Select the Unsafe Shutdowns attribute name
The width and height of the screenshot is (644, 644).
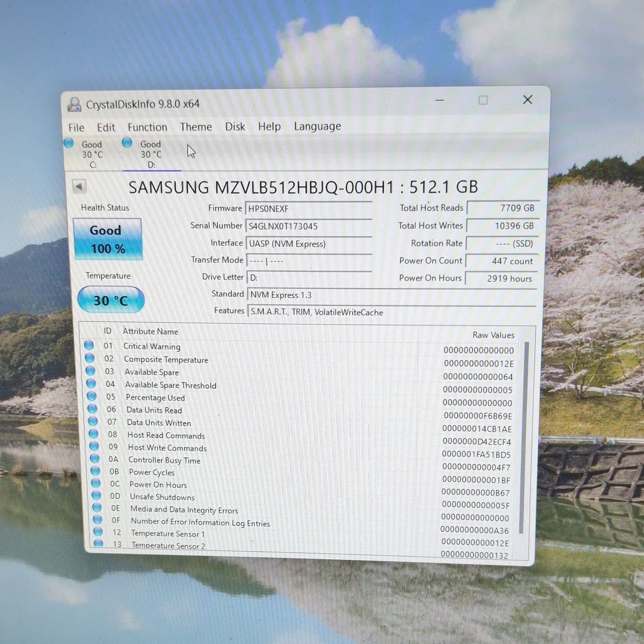[x=162, y=497]
